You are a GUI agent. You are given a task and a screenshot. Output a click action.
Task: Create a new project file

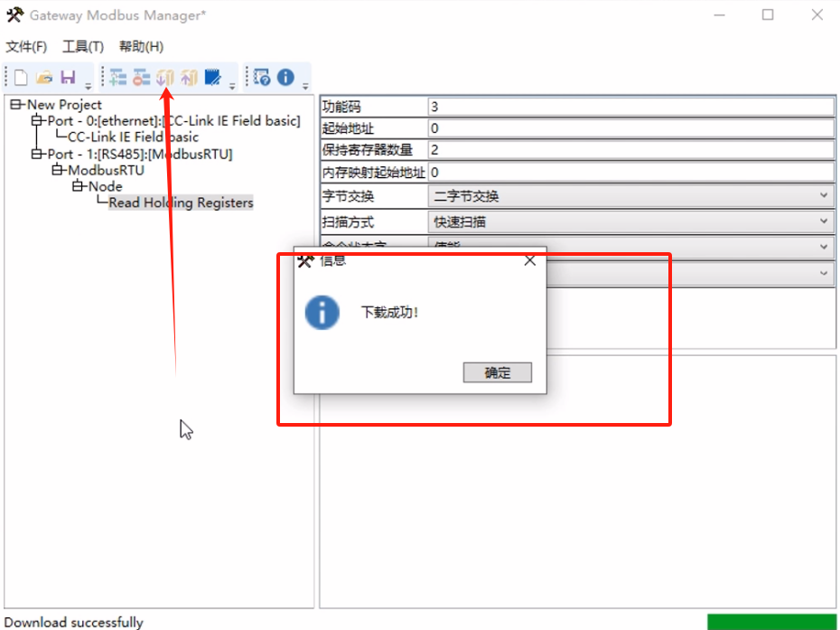click(20, 77)
